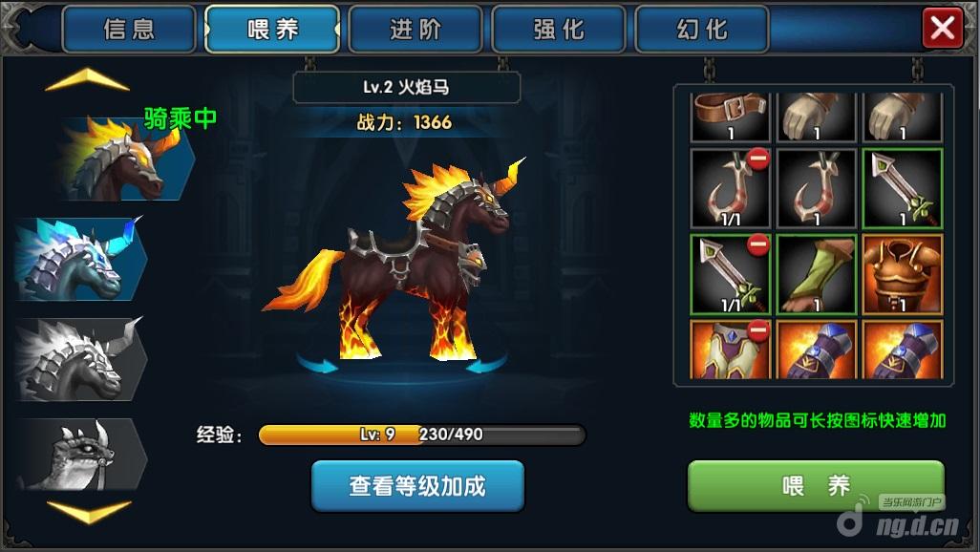The image size is (980, 552).
Task: Click the green leather bracer item
Action: click(817, 274)
